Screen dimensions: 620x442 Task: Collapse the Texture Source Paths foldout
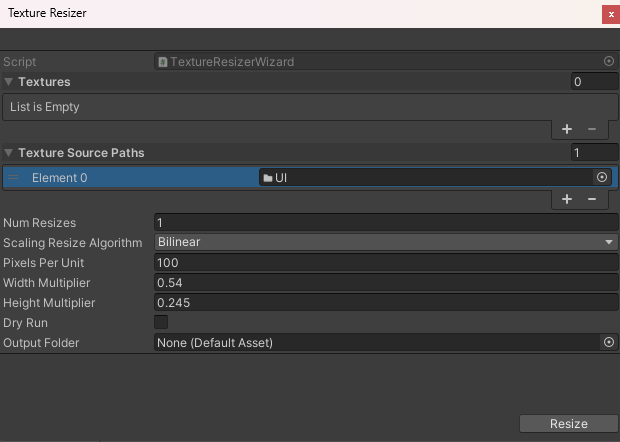pos(8,153)
